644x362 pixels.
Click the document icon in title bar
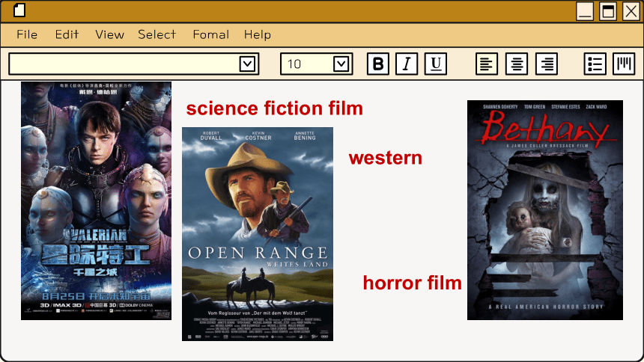coord(19,10)
